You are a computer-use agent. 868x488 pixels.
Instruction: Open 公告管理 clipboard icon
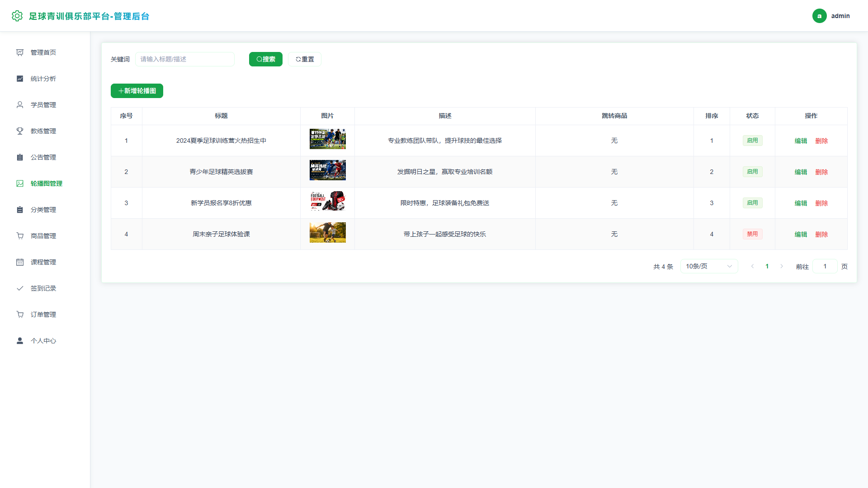click(20, 157)
